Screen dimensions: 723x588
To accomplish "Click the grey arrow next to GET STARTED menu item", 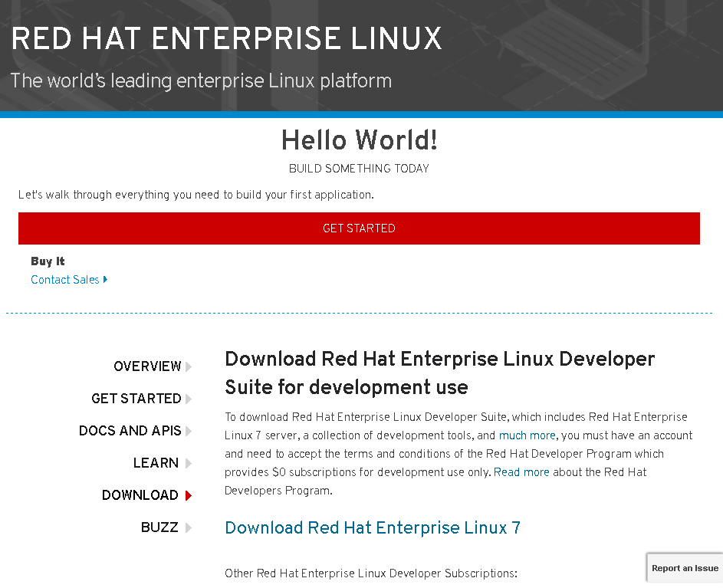I will coord(188,399).
